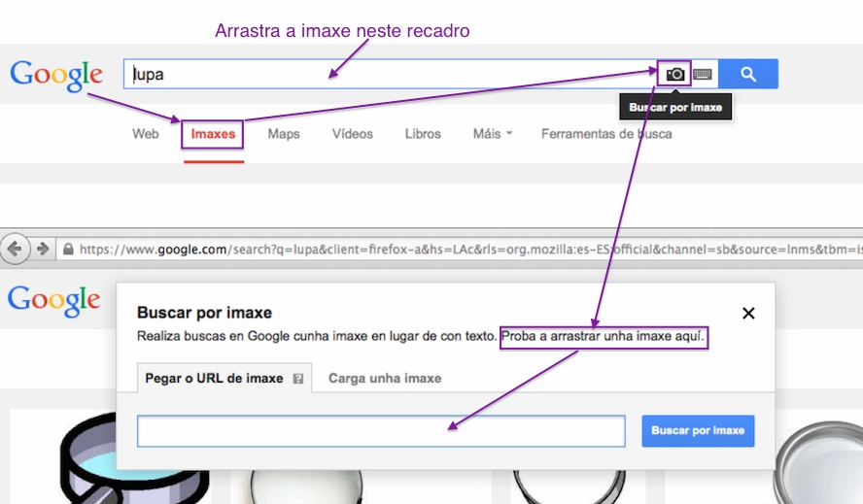Click the top Google logo

pyautogui.click(x=56, y=75)
